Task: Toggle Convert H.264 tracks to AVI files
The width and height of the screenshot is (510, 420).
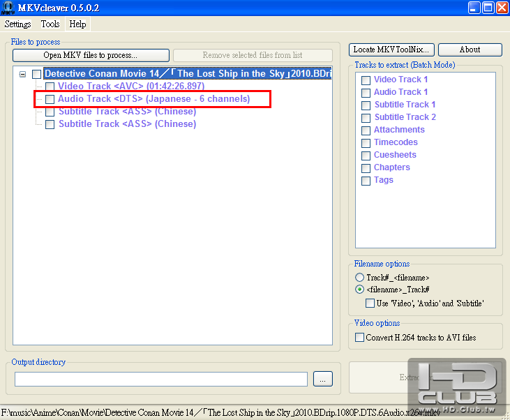Action: (359, 338)
